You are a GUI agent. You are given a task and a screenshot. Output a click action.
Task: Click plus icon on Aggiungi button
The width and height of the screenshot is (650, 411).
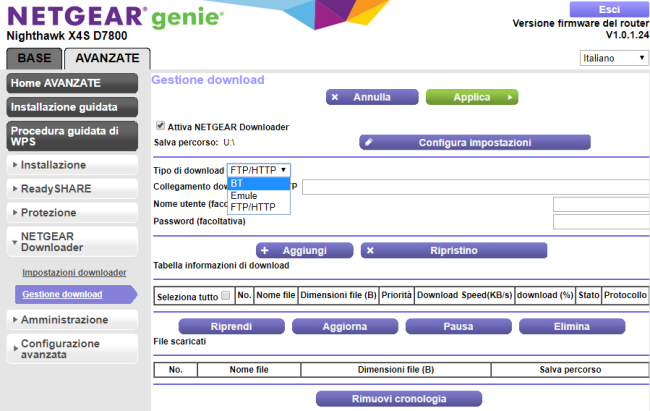265,250
